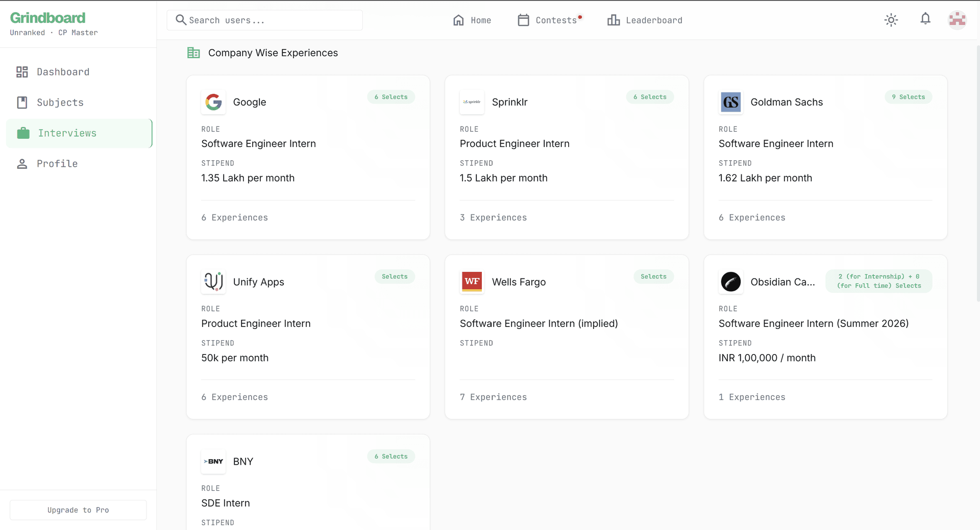Click the Obsidian Capital feather logo
The width and height of the screenshot is (980, 530).
pyautogui.click(x=731, y=282)
